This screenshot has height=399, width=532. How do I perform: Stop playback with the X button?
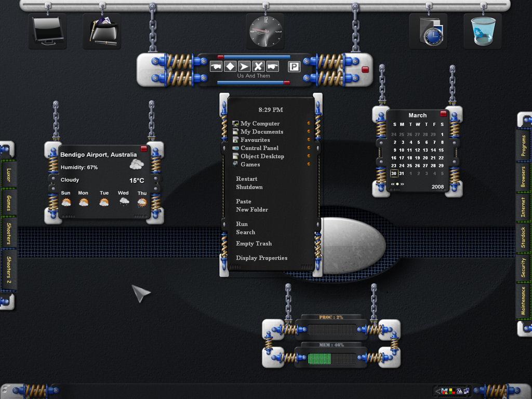click(258, 66)
